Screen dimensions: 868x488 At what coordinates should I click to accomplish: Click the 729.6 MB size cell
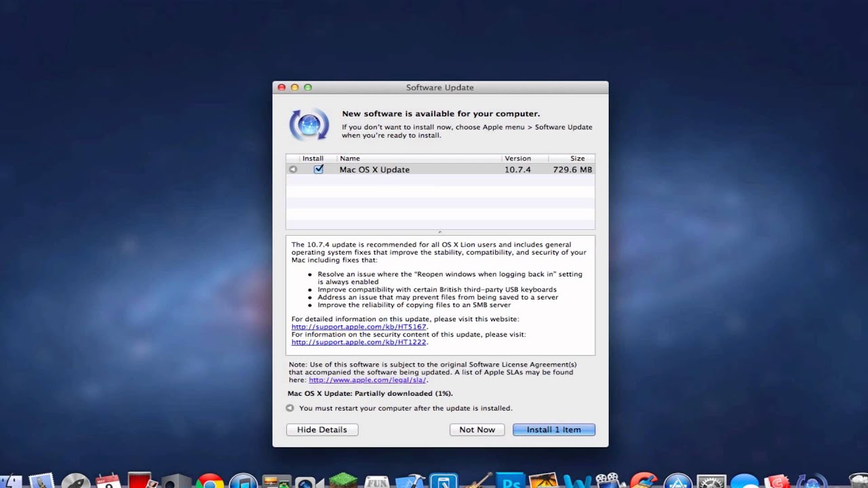coord(572,169)
